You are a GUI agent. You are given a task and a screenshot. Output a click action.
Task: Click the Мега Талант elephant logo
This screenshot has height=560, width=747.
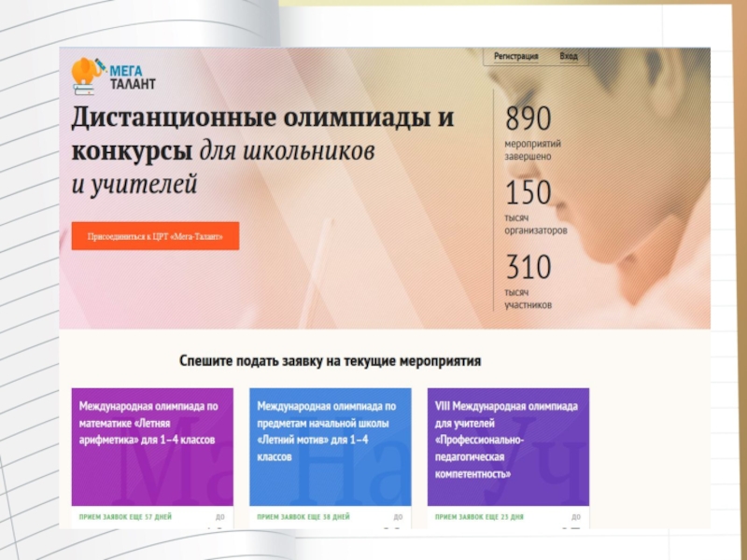coord(113,77)
